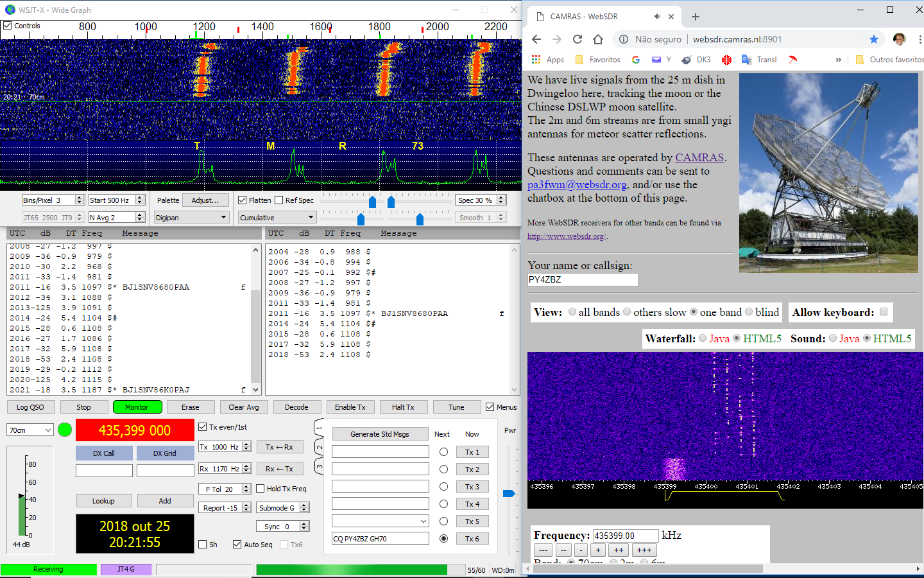Follow the CAMRAS hyperlink
The width and height of the screenshot is (924, 578).
(699, 157)
